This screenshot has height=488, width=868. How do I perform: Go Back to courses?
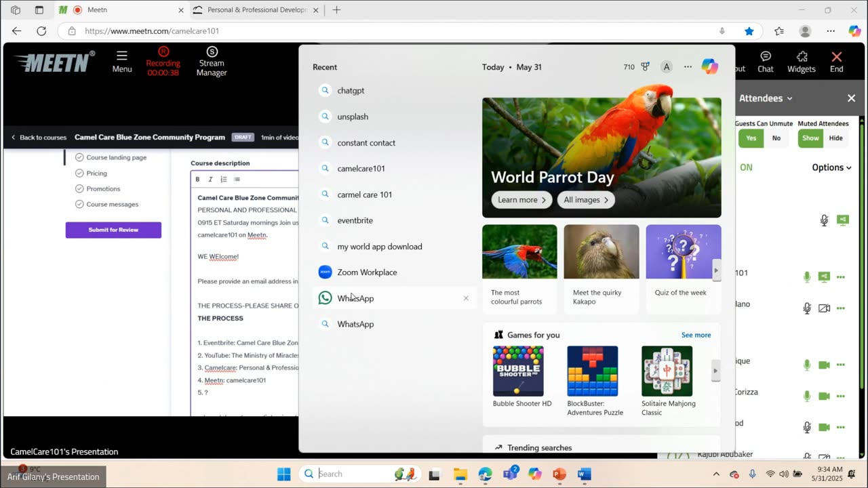click(x=39, y=137)
